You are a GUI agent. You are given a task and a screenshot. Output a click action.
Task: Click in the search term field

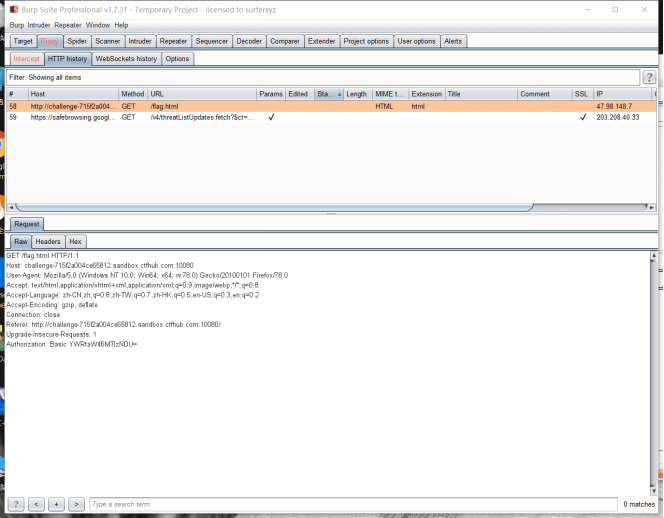353,504
